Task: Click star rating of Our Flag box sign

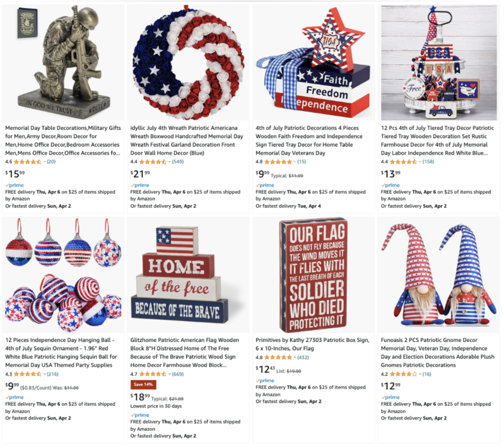Action: pyautogui.click(x=278, y=358)
